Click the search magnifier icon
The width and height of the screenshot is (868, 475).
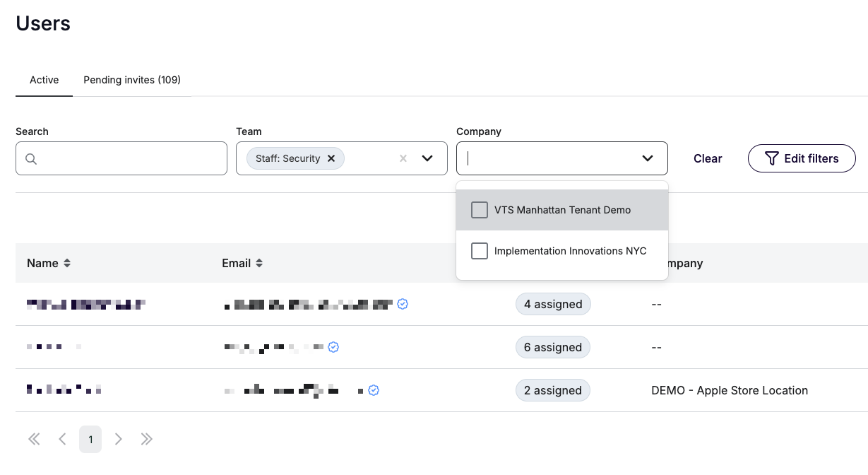coord(31,159)
